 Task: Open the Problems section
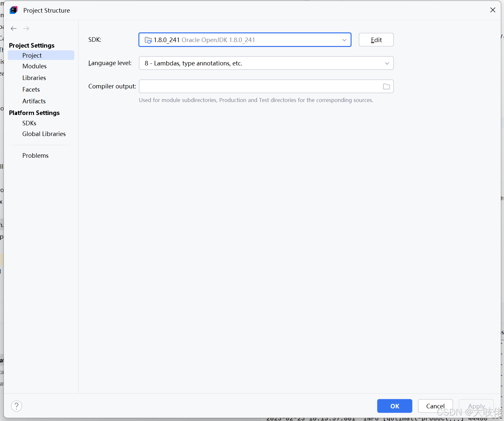35,155
